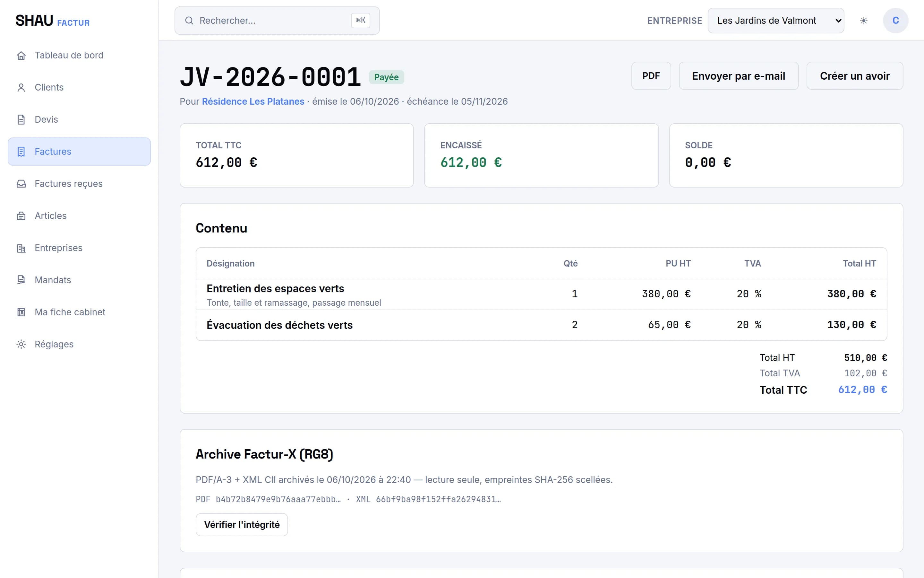Image resolution: width=924 pixels, height=578 pixels.
Task: Open the Clients section
Action: (79, 88)
